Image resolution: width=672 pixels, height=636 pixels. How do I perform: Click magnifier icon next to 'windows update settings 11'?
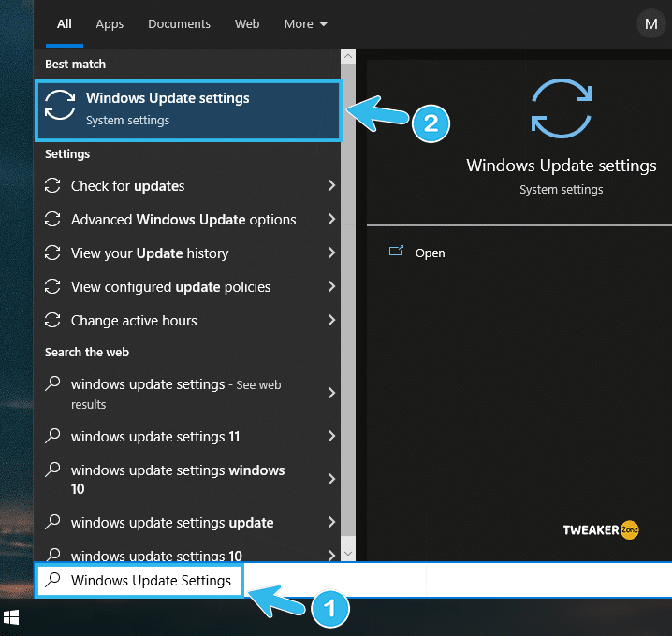[x=52, y=436]
